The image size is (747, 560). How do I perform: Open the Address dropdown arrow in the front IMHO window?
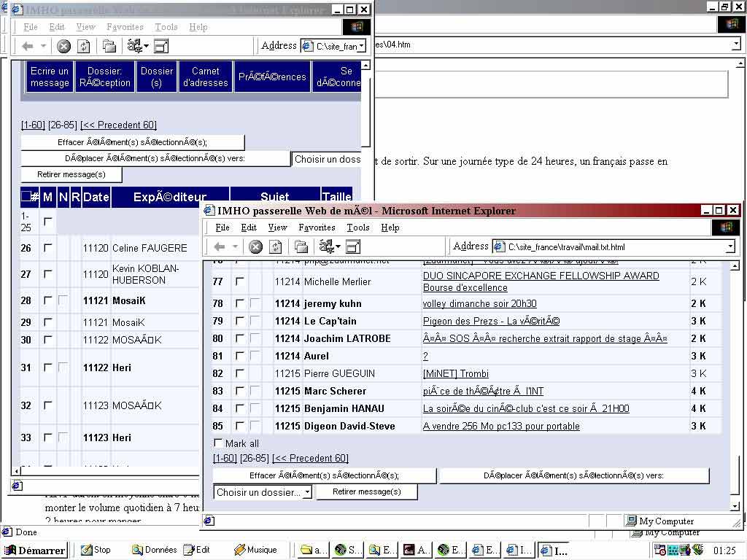coord(730,246)
